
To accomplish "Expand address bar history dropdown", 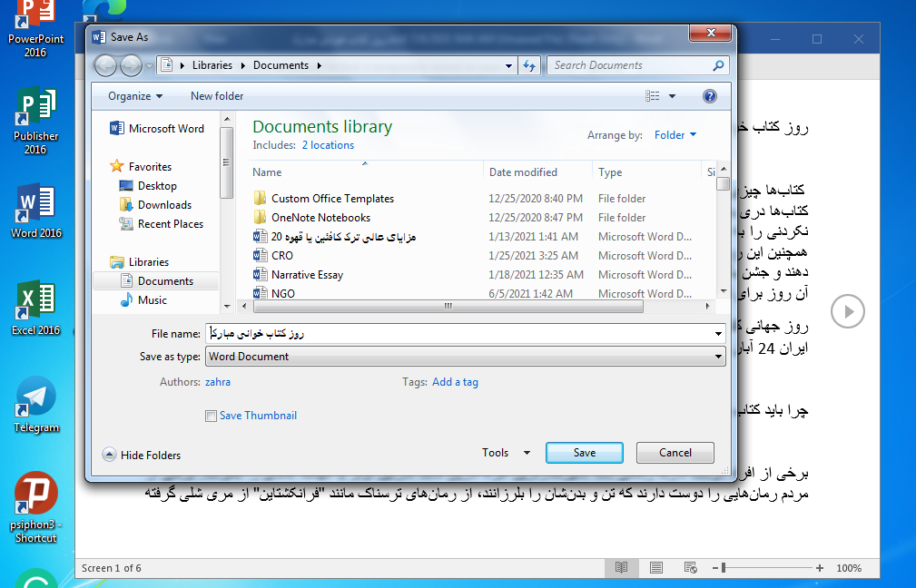I will pos(508,66).
